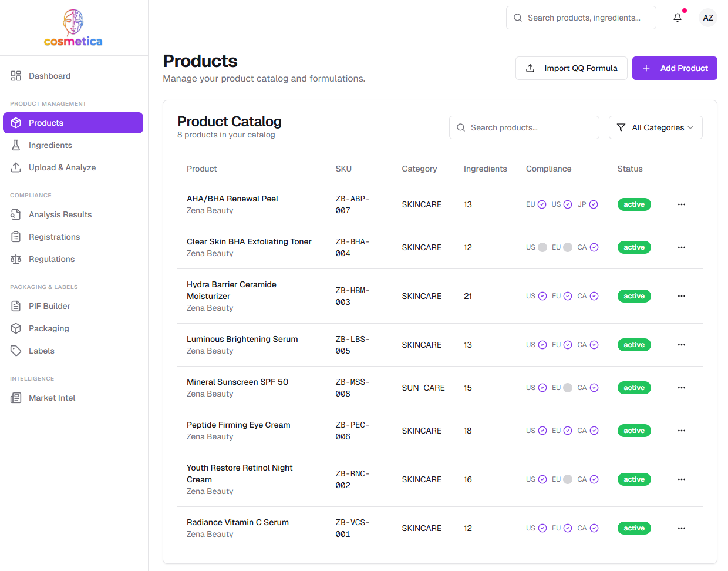Click the Upload & Analyze sidebar icon
This screenshot has height=571, width=728.
(16, 167)
